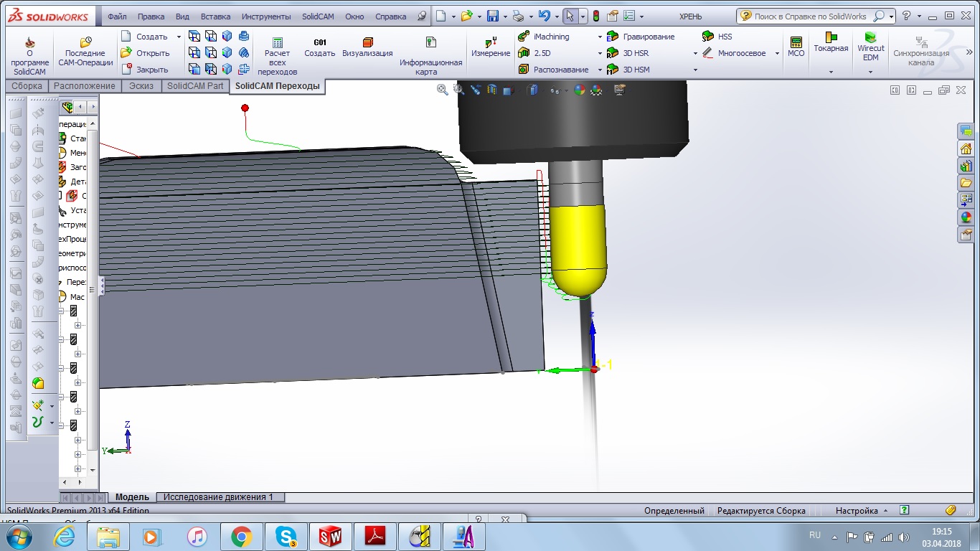Viewport: 980px width, 551px height.
Task: Expand the Создать dropdown arrow
Action: coord(179,37)
